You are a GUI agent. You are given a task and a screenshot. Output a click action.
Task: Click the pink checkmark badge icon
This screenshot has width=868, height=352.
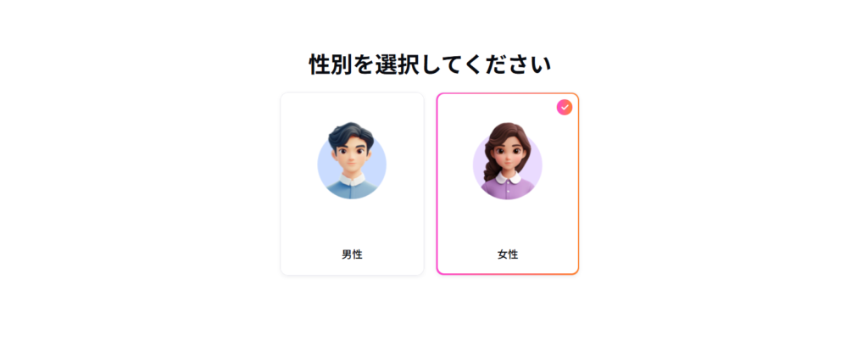coord(565,107)
